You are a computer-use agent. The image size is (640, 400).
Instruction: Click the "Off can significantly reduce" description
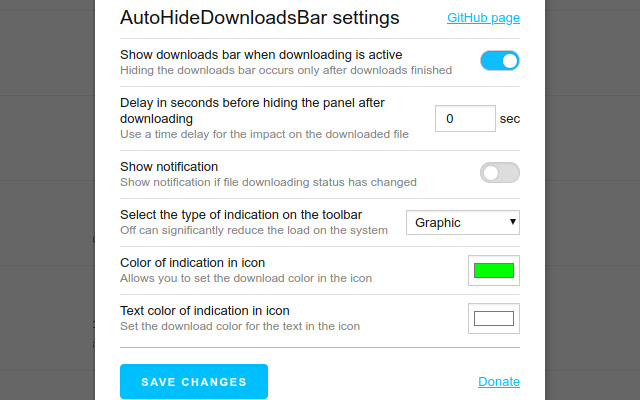[x=253, y=230]
